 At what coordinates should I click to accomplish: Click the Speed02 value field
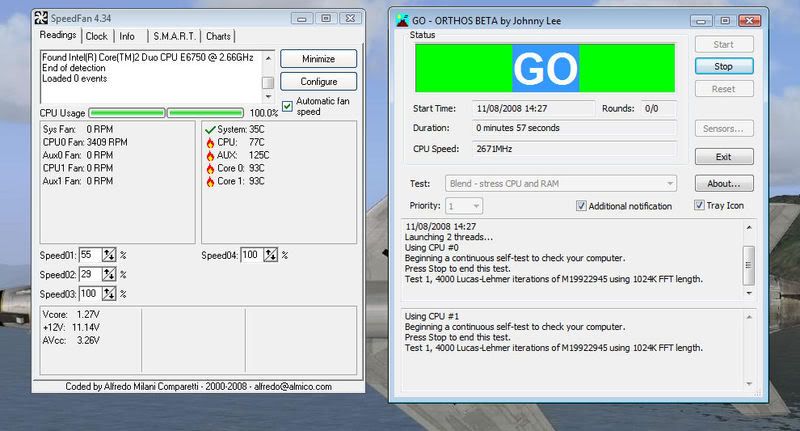pos(90,274)
